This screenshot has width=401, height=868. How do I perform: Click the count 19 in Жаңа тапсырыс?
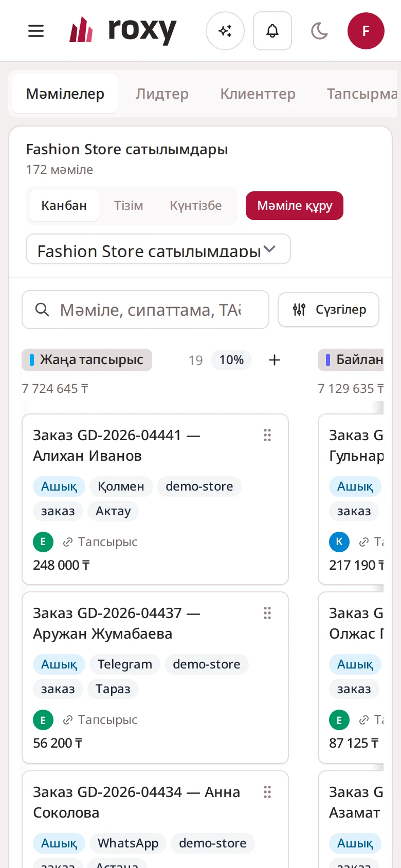tap(195, 360)
